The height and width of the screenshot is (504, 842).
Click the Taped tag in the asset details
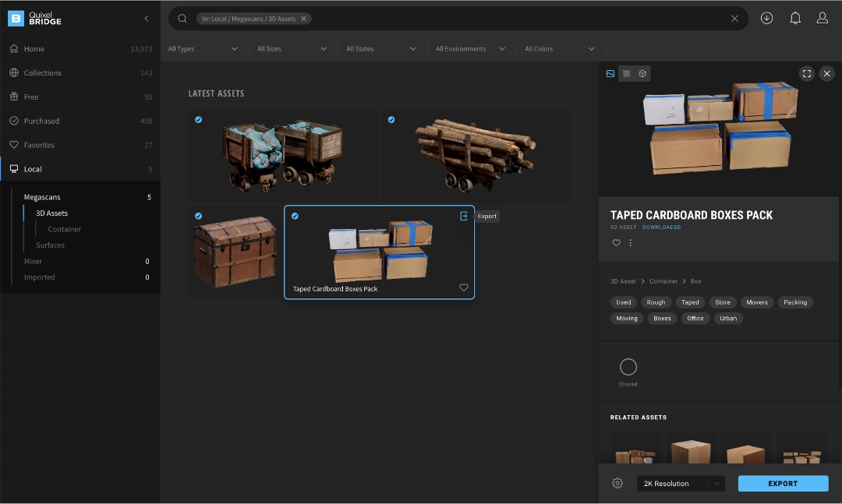pyautogui.click(x=690, y=302)
